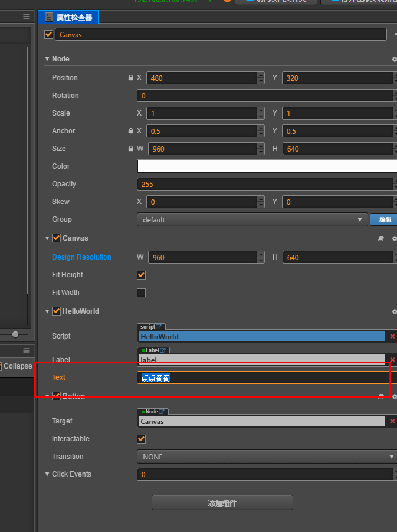The width and height of the screenshot is (397, 532).
Task: Increase Design Resolution W with up arrow
Action: click(261, 254)
